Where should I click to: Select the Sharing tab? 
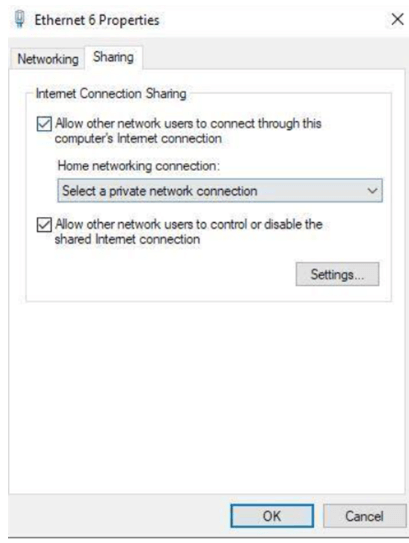113,57
